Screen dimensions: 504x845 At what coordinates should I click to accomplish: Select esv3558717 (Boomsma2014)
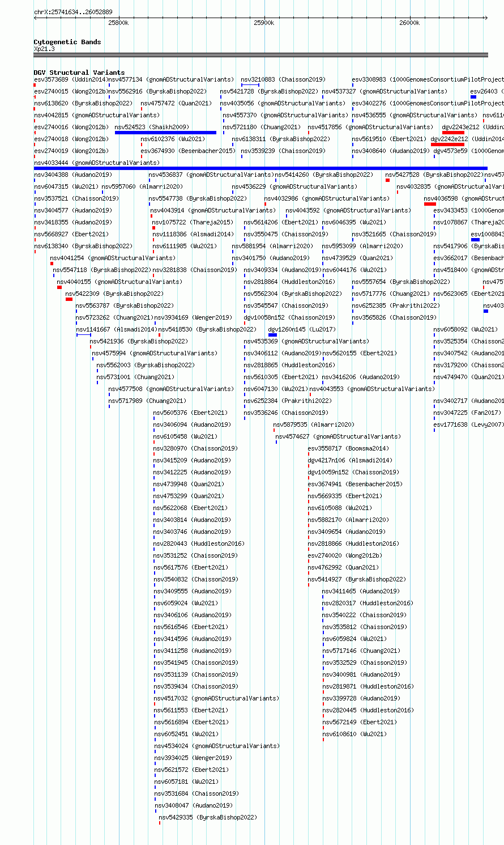tap(348, 448)
